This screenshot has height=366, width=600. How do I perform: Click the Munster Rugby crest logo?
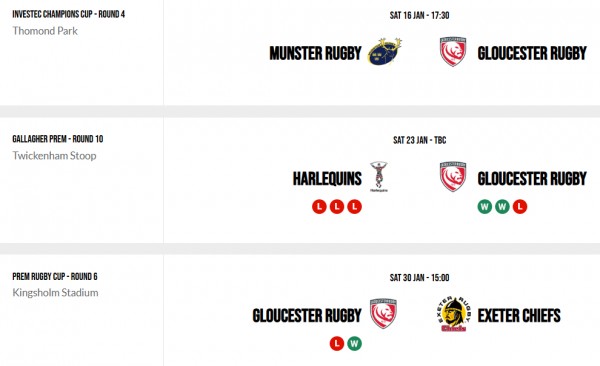coord(385,52)
